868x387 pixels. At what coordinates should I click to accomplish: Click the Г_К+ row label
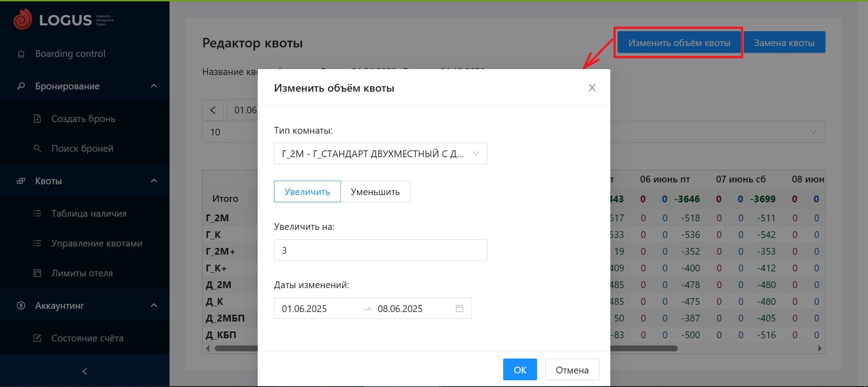pyautogui.click(x=217, y=268)
